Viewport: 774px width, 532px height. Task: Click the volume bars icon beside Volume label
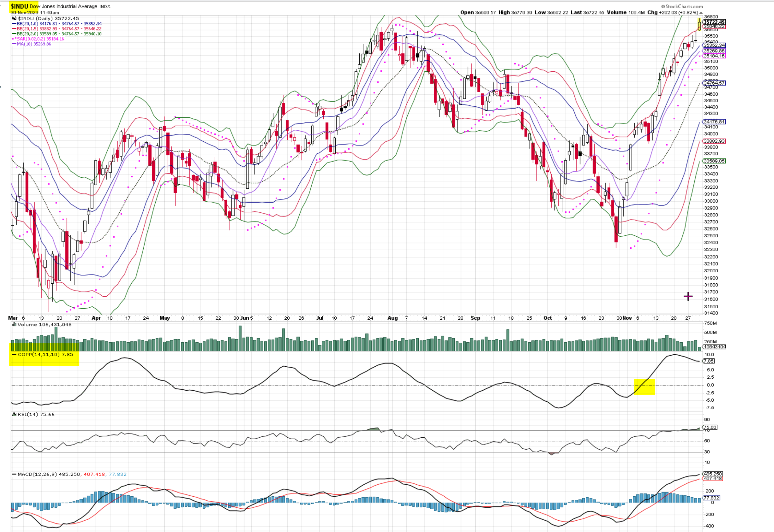[14, 324]
